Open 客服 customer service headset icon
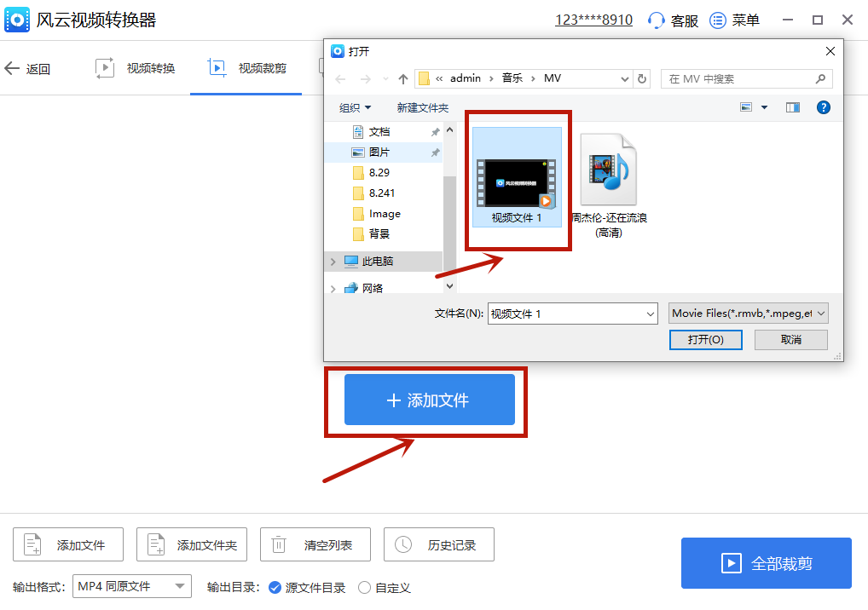Screen dimensions: 868x610 coord(656,20)
